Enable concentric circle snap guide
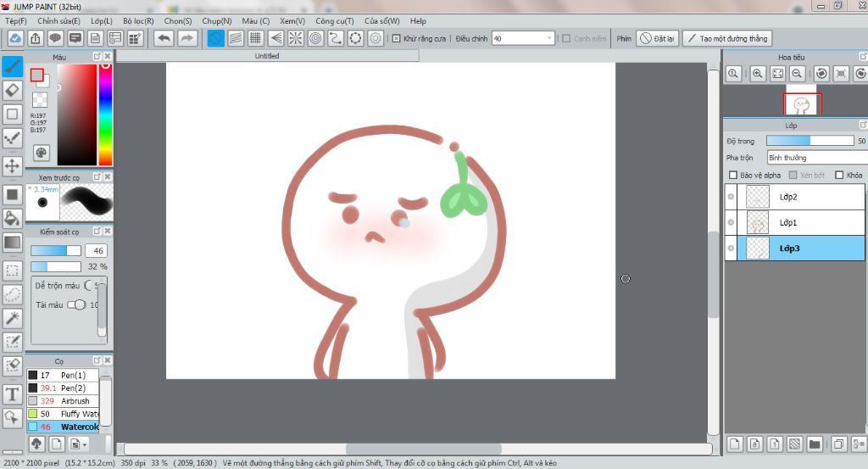This screenshot has width=868, height=469. coord(315,38)
